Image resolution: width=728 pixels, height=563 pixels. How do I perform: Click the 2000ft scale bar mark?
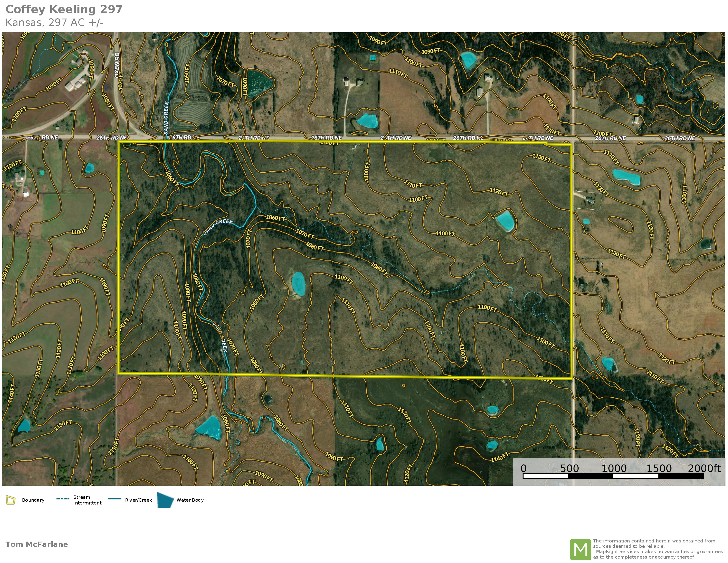704,468
